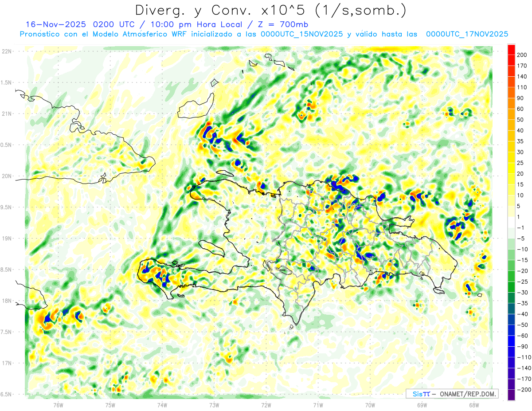Click the colorbar value -140
Screen dimensions: 532x411
pyautogui.click(x=524, y=368)
